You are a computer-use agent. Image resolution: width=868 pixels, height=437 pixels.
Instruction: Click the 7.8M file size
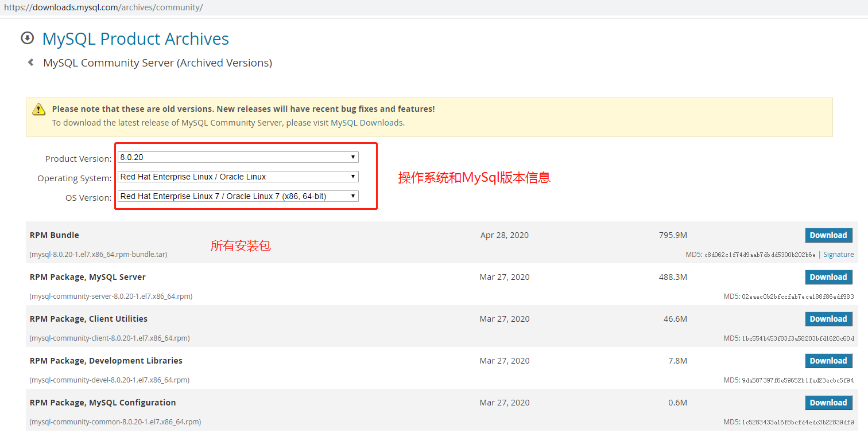pyautogui.click(x=677, y=361)
